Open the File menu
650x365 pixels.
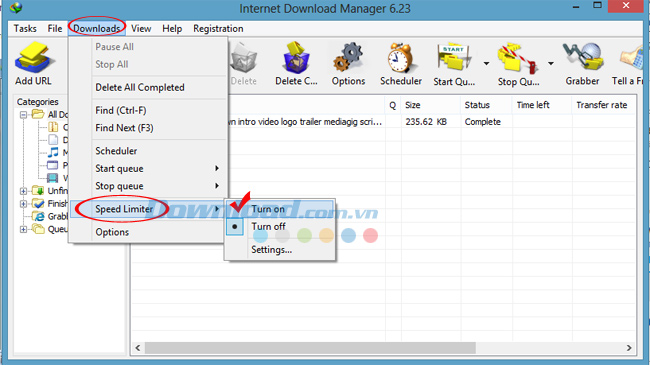55,29
